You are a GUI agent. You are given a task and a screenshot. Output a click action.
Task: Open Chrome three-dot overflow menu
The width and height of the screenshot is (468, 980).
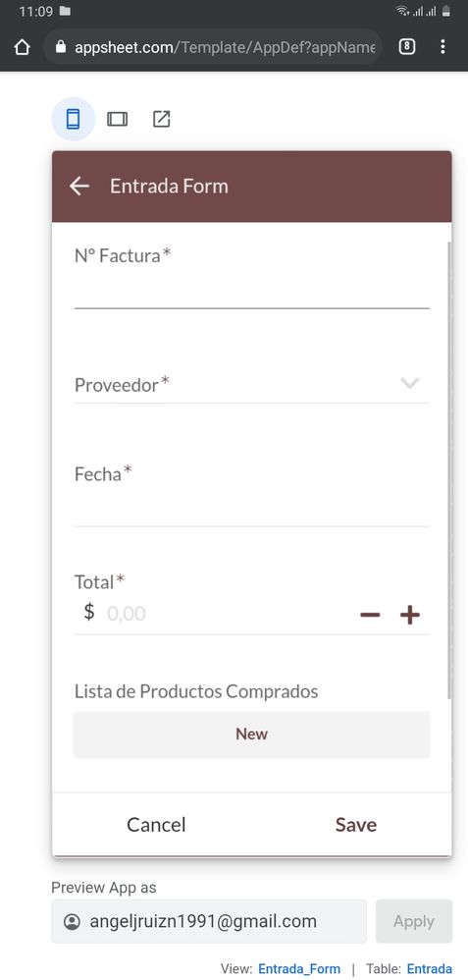442,47
